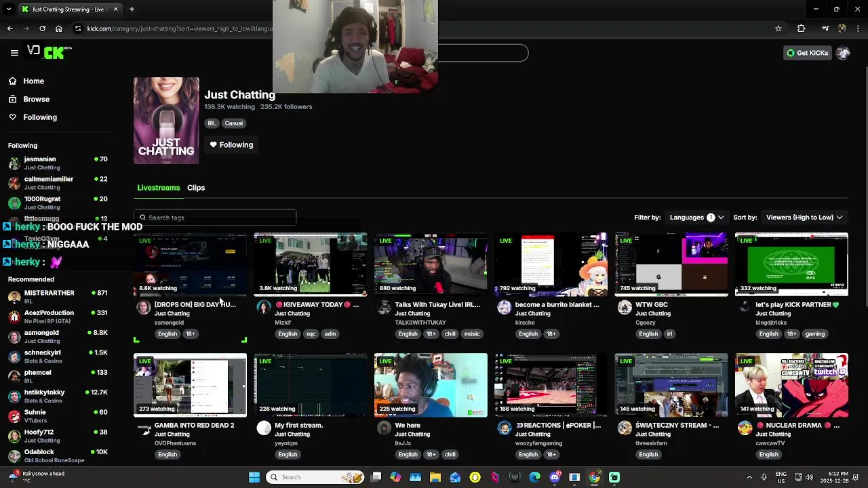The height and width of the screenshot is (488, 868).
Task: Click the user profile avatar
Action: coord(843,53)
